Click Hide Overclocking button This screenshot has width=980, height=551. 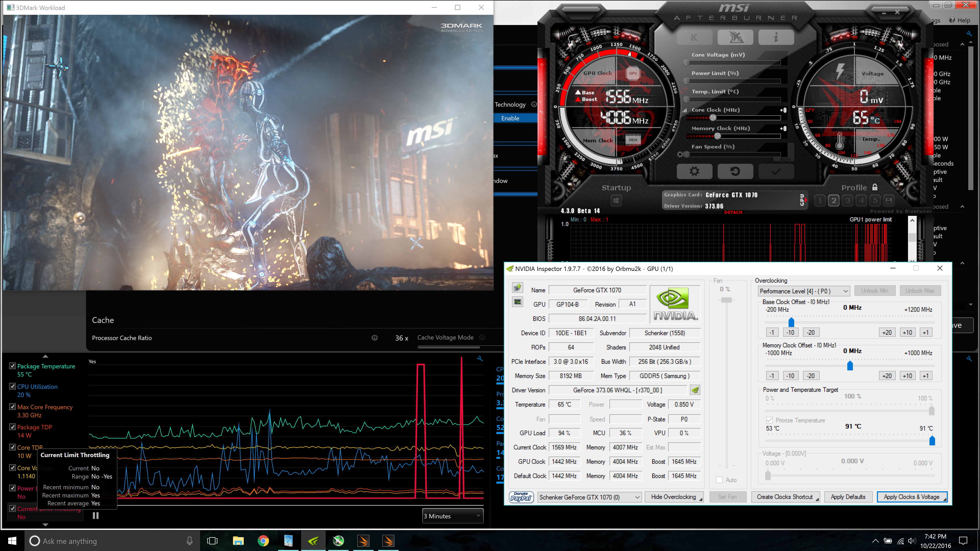tap(674, 497)
